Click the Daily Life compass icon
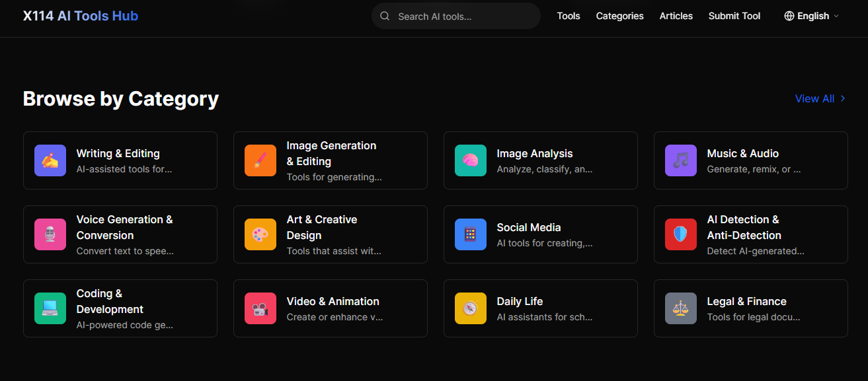Viewport: 868px width, 381px height. [x=471, y=308]
